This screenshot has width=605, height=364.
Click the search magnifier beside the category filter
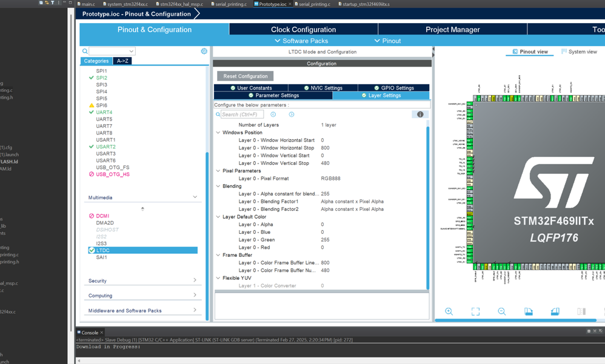click(85, 51)
